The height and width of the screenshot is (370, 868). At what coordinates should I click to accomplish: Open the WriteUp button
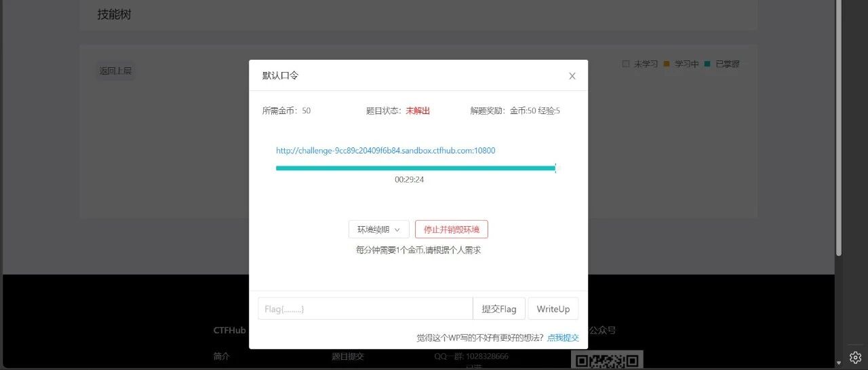[x=553, y=309]
